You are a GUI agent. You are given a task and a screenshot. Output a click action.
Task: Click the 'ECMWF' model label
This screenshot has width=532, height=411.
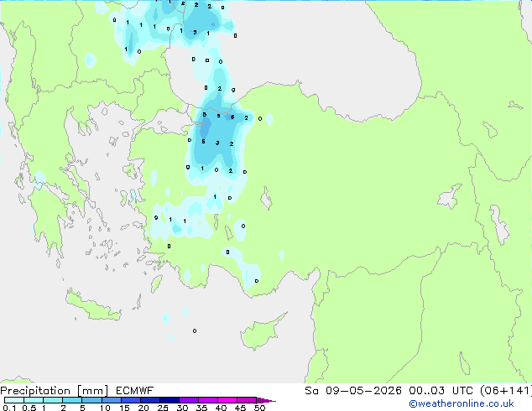pyautogui.click(x=135, y=391)
